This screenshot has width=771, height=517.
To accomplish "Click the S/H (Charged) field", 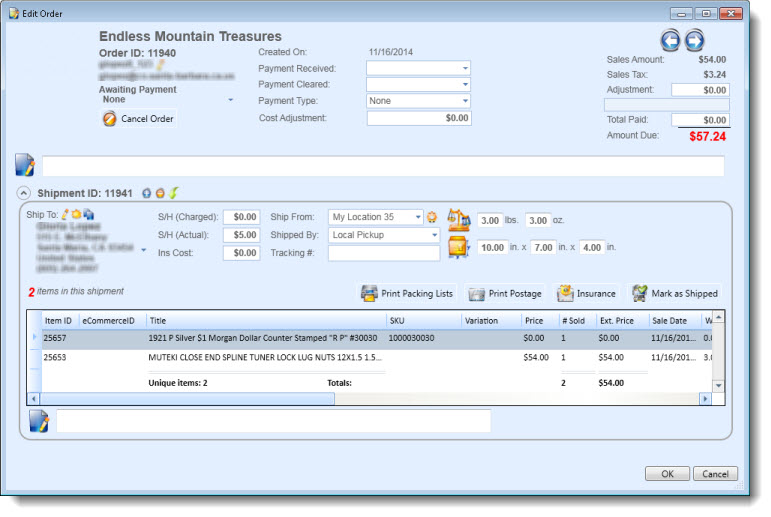I will [241, 217].
